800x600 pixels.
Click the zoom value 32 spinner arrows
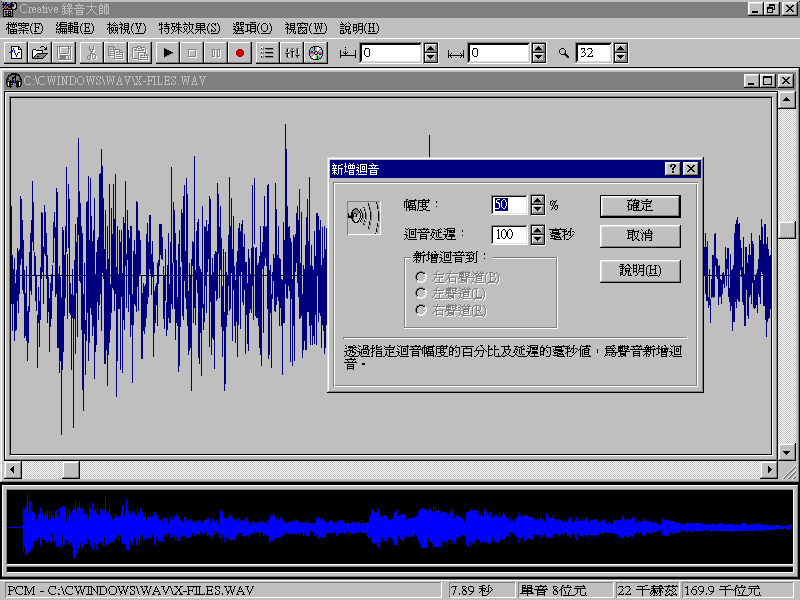619,53
